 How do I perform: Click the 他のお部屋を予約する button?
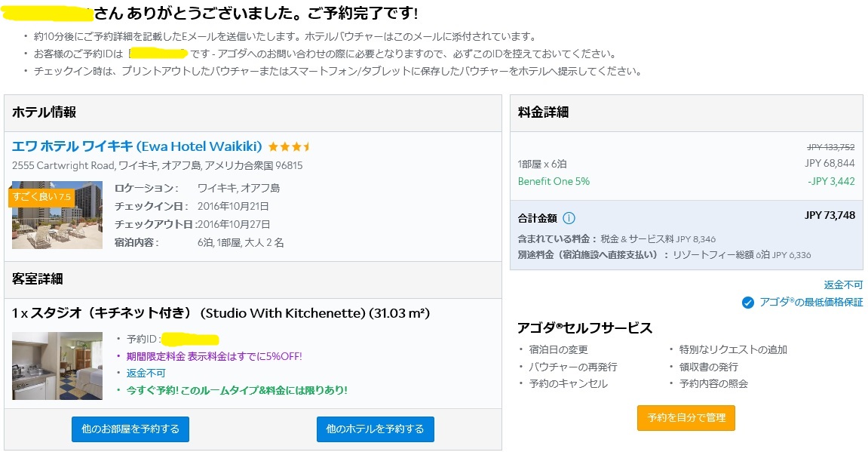tap(130, 429)
